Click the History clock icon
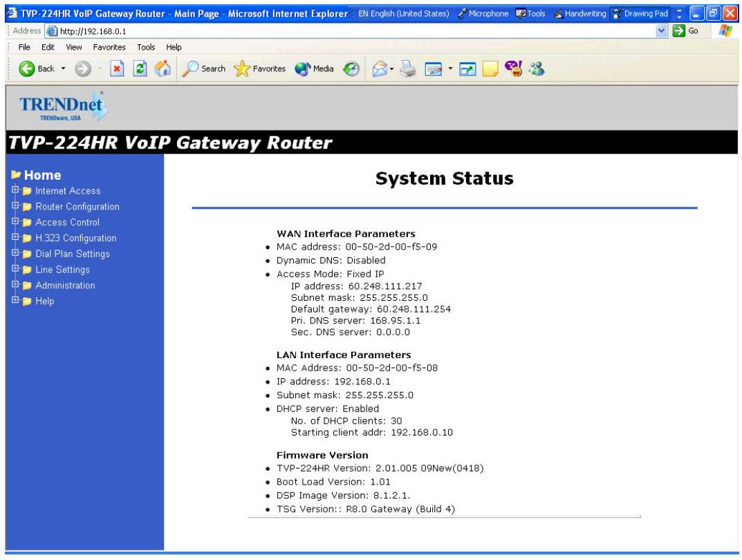Screen dimensions: 742x560 tap(351, 69)
